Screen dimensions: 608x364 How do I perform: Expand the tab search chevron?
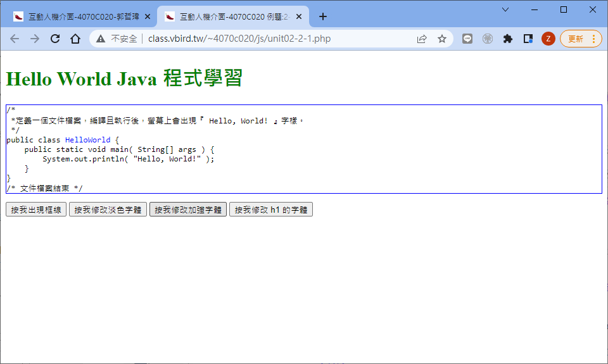pos(505,9)
